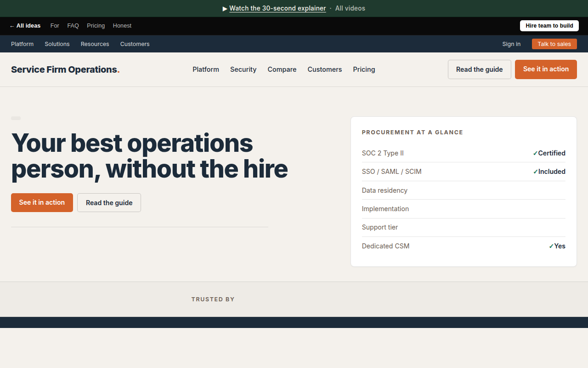The width and height of the screenshot is (588, 368).
Task: Open Compare in the main navigation
Action: pos(282,69)
